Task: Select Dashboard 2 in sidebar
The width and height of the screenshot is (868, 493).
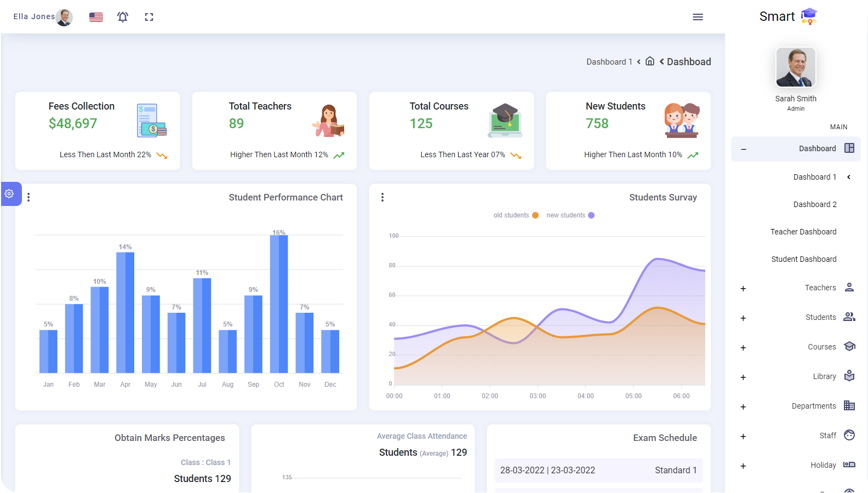Action: [814, 204]
